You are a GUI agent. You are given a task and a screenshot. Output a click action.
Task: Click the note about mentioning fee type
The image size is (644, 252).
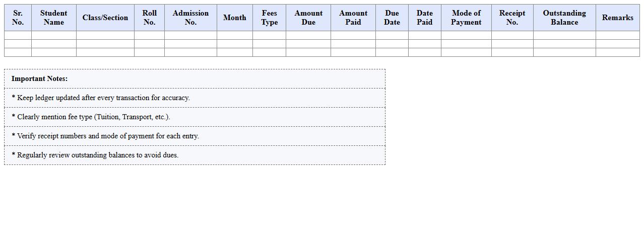coord(91,117)
